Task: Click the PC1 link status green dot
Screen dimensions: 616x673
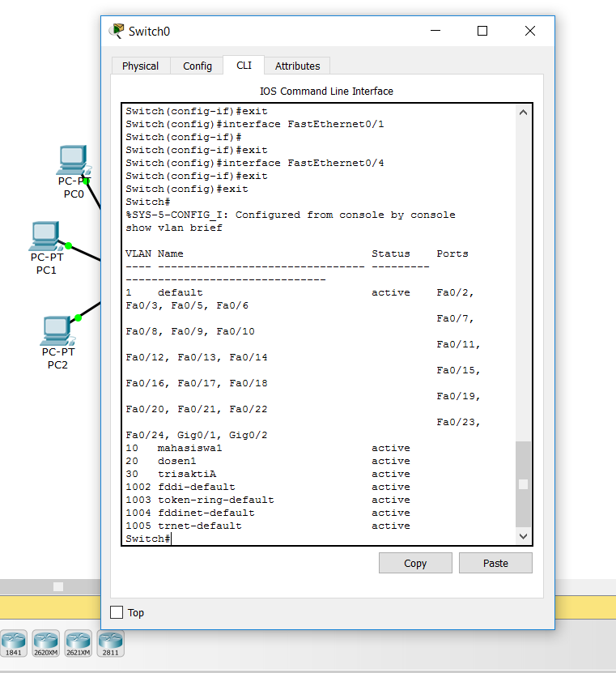Action: pyautogui.click(x=68, y=246)
